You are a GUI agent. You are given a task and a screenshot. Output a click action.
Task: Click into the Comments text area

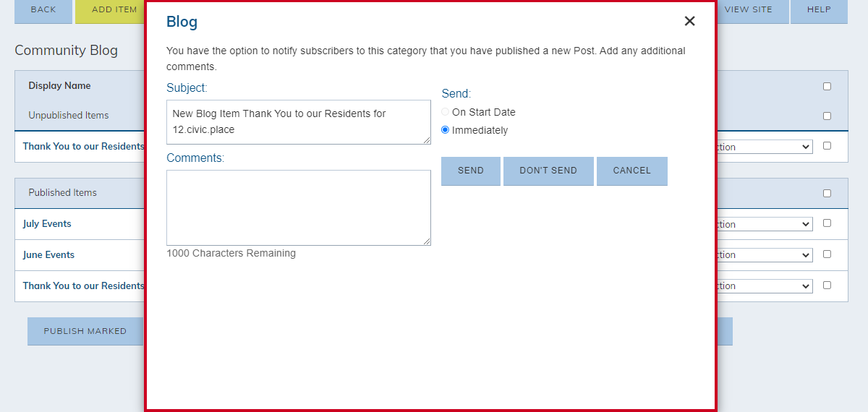point(299,208)
